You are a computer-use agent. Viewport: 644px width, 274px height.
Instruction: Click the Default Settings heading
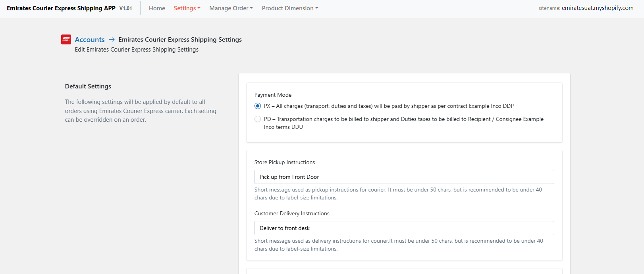pos(88,86)
